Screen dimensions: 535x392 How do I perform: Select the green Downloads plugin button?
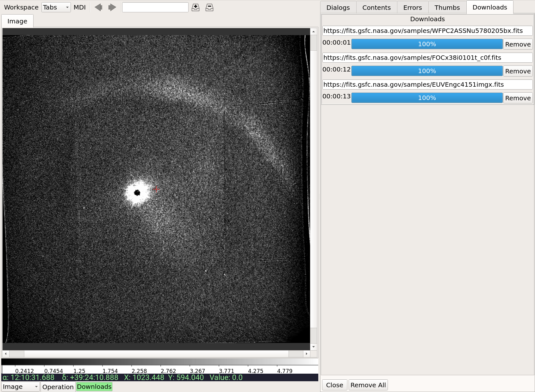coord(94,387)
